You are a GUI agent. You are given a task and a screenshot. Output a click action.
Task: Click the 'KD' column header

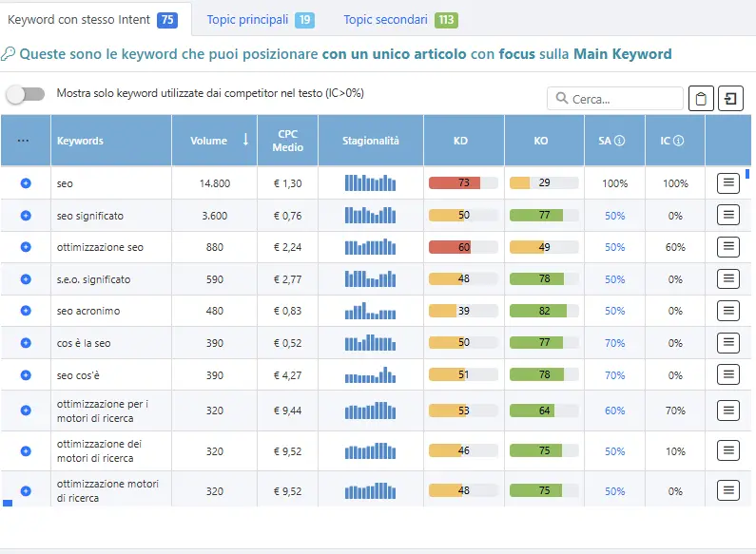coord(460,141)
